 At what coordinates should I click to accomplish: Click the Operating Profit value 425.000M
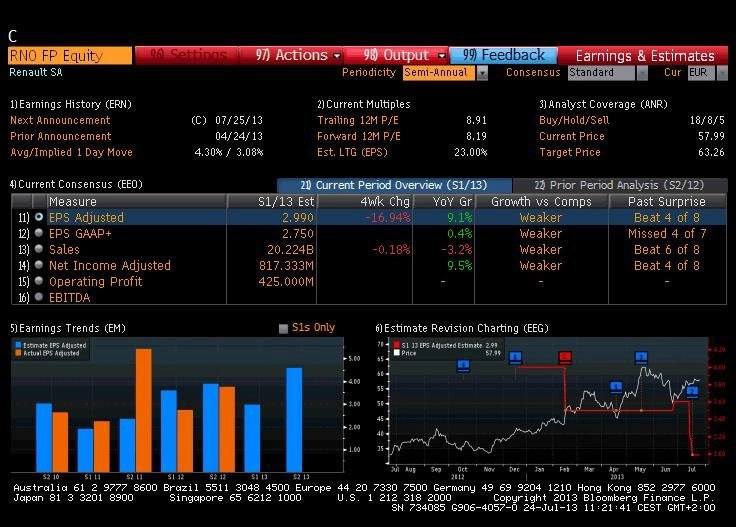click(286, 281)
